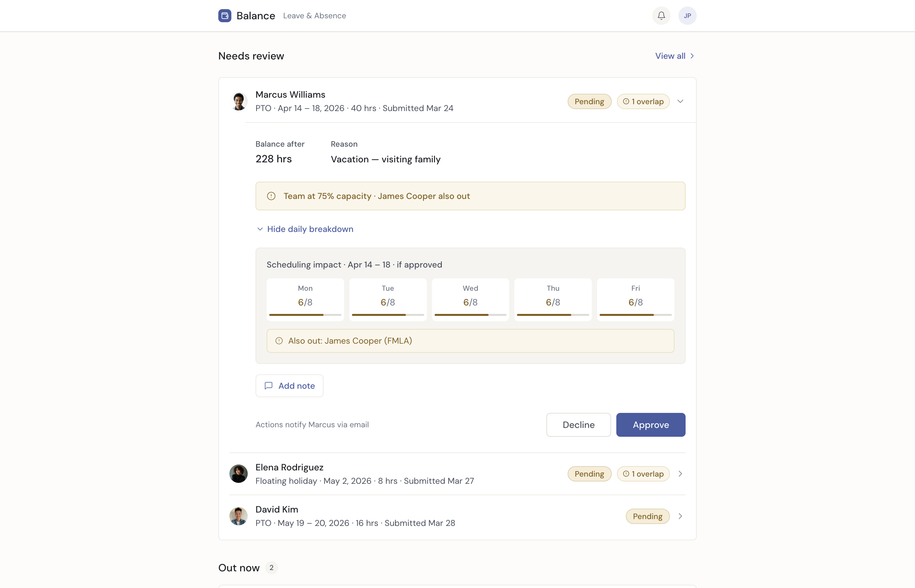
Task: Open the notifications bell
Action: pos(661,15)
